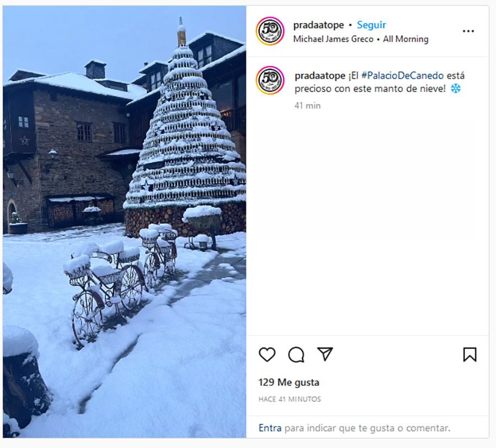Open pradaatope username in post header
Viewport: 496px width, 448px height.
pyautogui.click(x=319, y=25)
